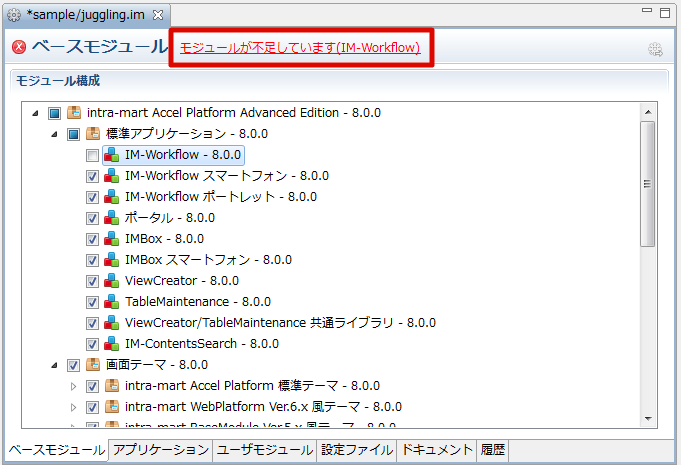Select the "ViewCreator - 8.0.0" row text
The image size is (681, 465).
click(x=182, y=281)
